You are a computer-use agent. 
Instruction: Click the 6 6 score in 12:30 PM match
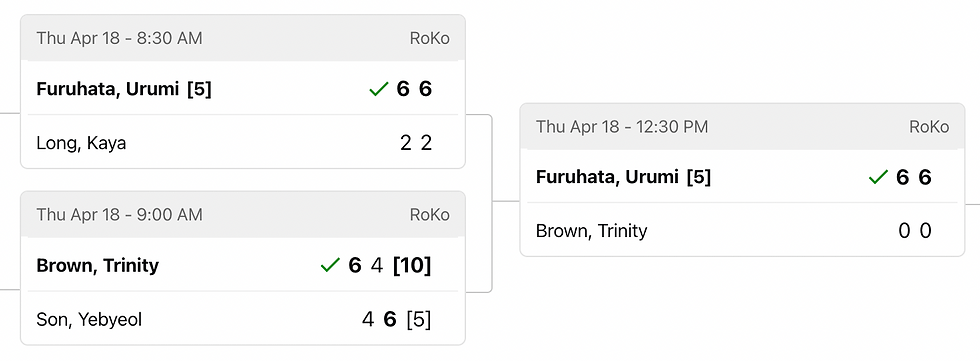[x=914, y=177]
